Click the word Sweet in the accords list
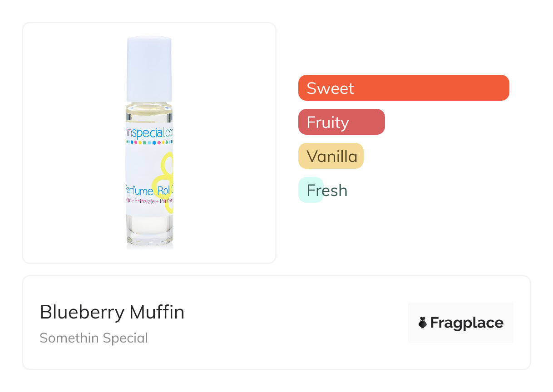 (x=330, y=88)
